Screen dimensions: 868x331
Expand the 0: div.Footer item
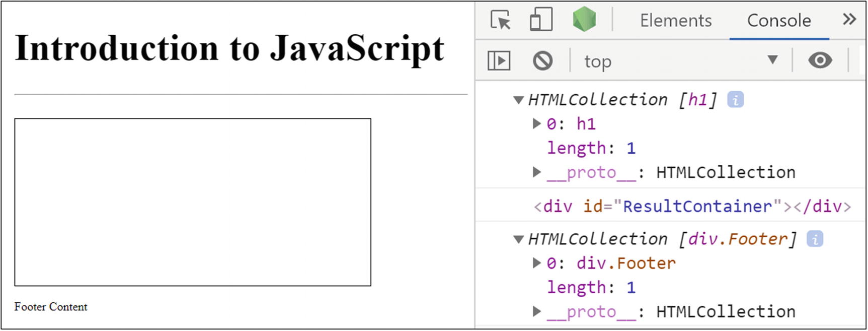click(537, 263)
